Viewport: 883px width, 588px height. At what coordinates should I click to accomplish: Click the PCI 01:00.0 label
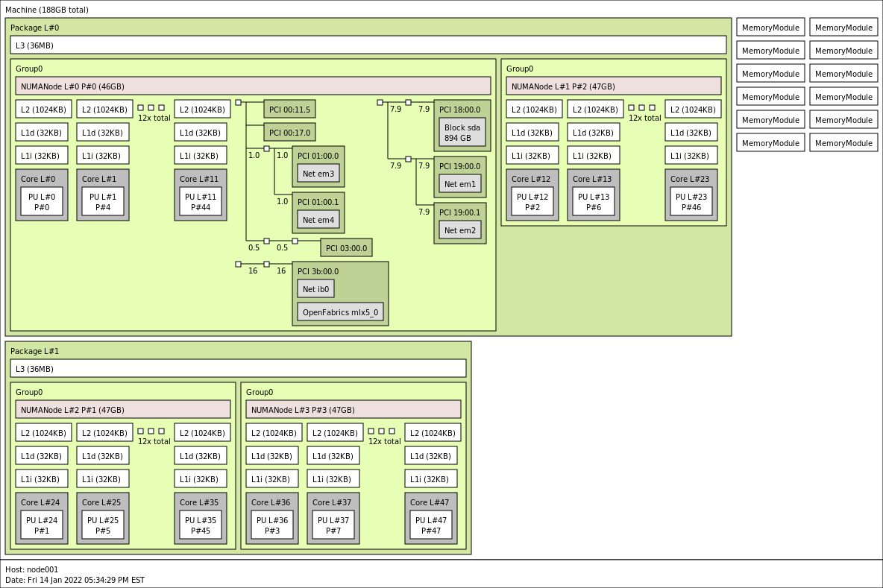[x=318, y=156]
